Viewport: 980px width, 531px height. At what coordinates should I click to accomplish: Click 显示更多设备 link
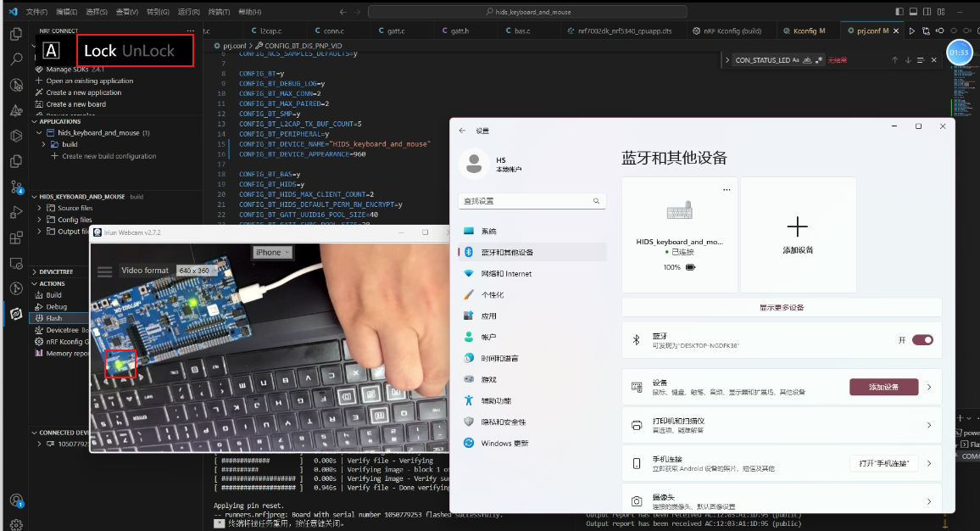point(782,308)
